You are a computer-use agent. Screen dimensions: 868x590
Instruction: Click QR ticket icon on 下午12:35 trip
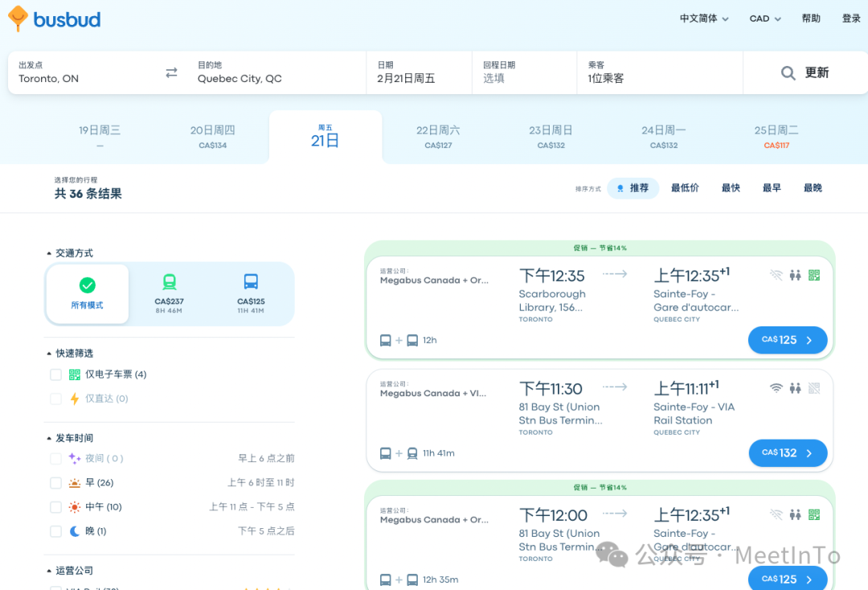813,275
